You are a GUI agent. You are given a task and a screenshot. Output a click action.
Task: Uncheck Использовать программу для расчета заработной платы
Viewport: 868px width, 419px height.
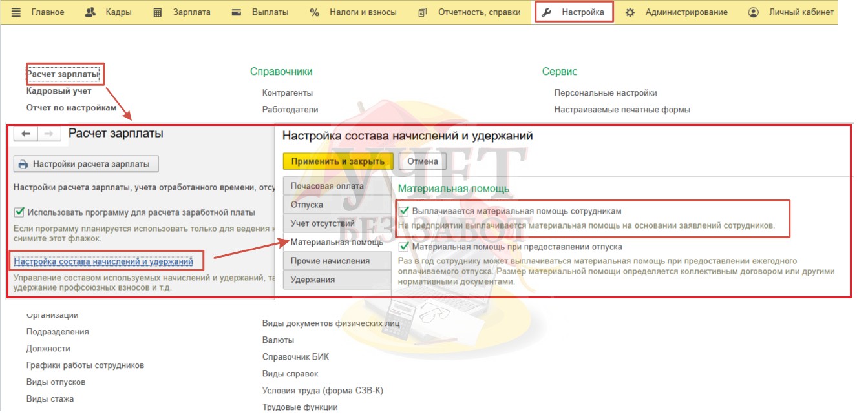(19, 212)
